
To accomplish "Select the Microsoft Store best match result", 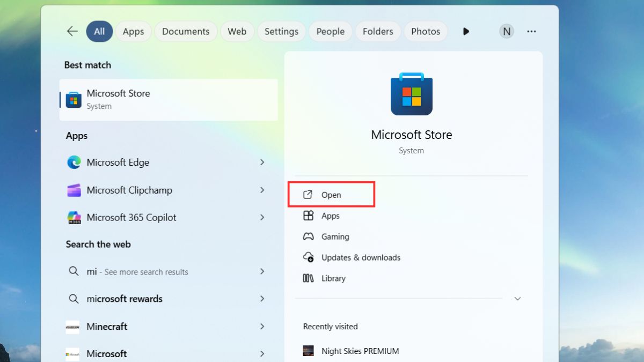I will [169, 100].
